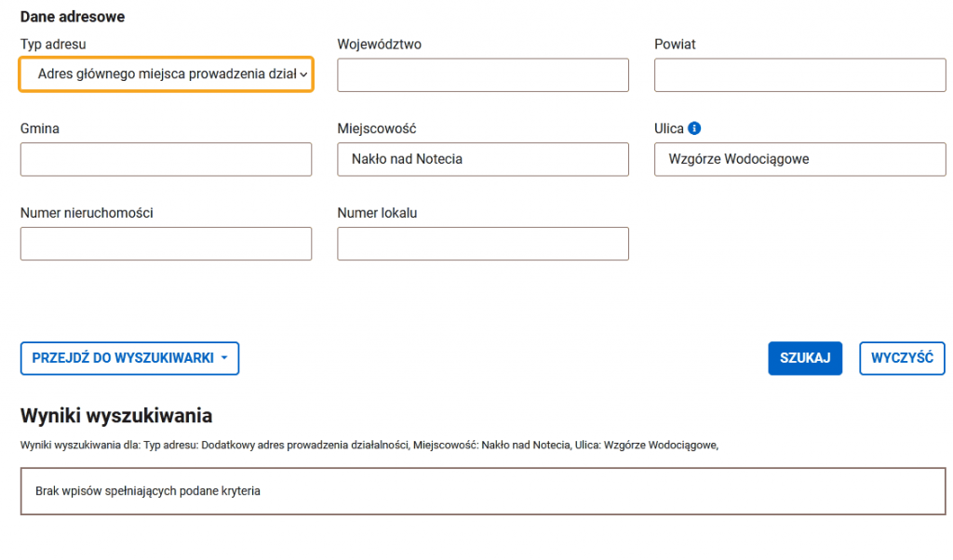Click the Typ adresu label

[x=53, y=45]
